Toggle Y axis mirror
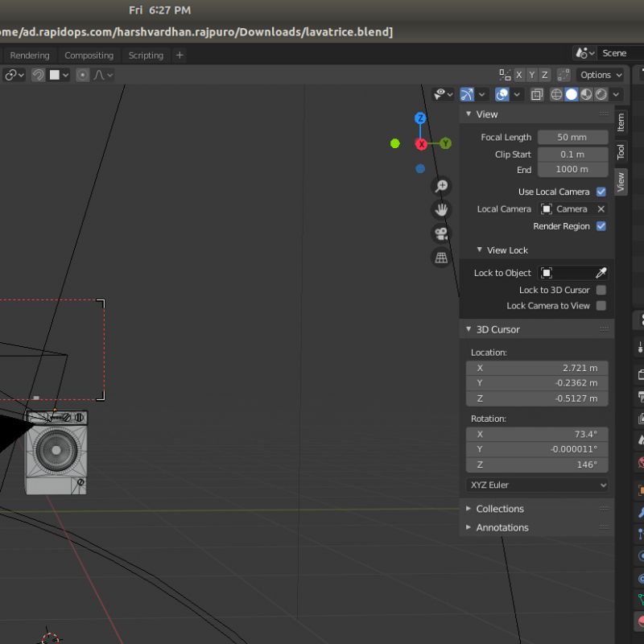The width and height of the screenshot is (644, 644). 532,75
